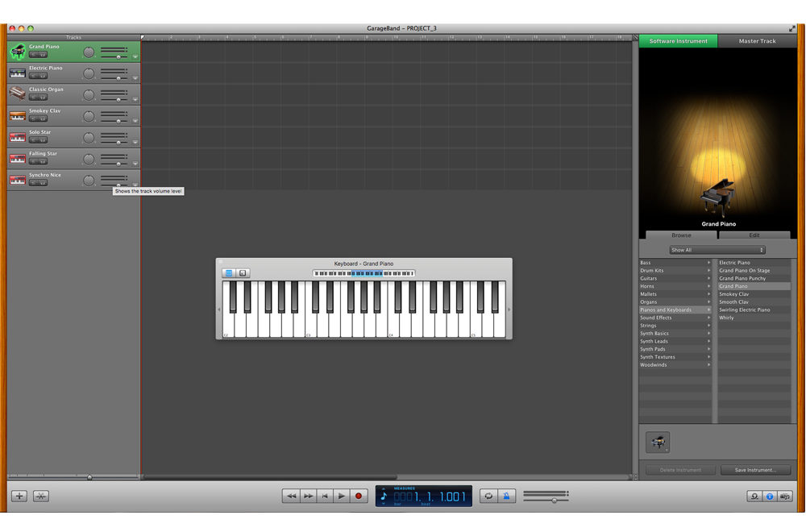
Task: Select the Solo Star track icon
Action: point(18,137)
